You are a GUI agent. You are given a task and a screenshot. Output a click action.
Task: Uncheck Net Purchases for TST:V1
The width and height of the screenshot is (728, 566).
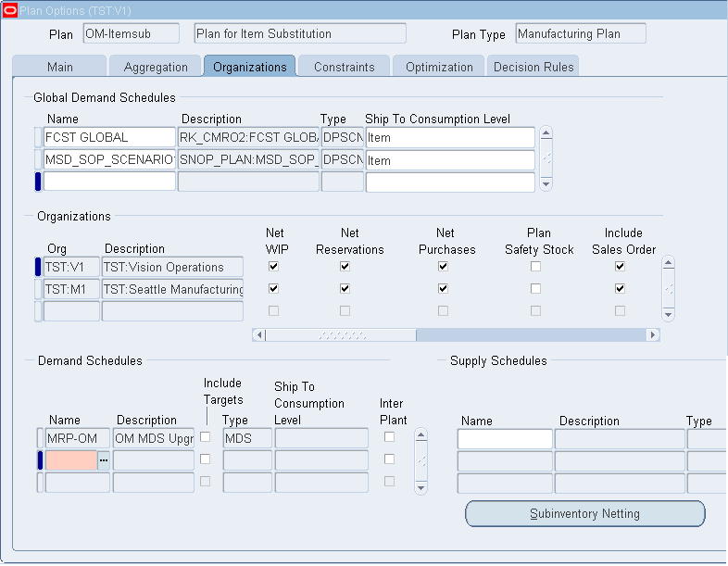click(x=443, y=267)
